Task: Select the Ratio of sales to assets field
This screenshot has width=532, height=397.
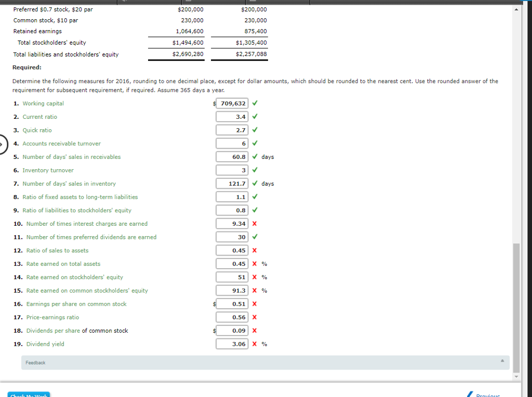Action: tap(232, 250)
